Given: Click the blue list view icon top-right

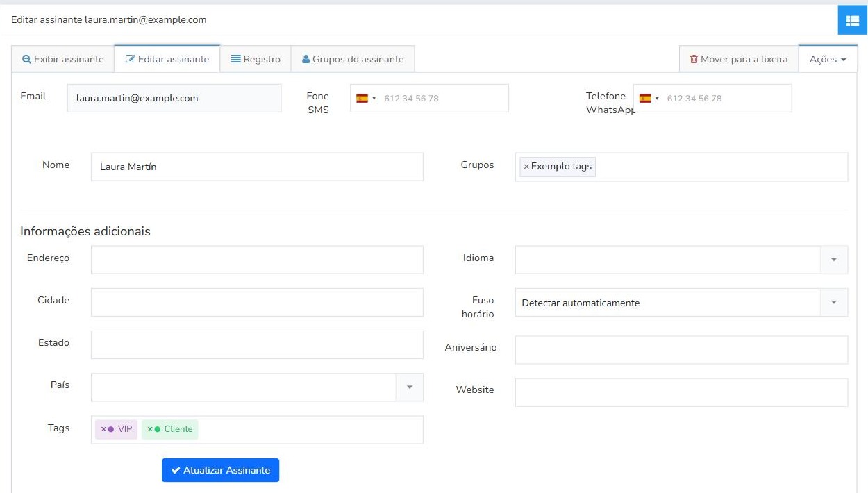Looking at the screenshot, I should point(853,21).
